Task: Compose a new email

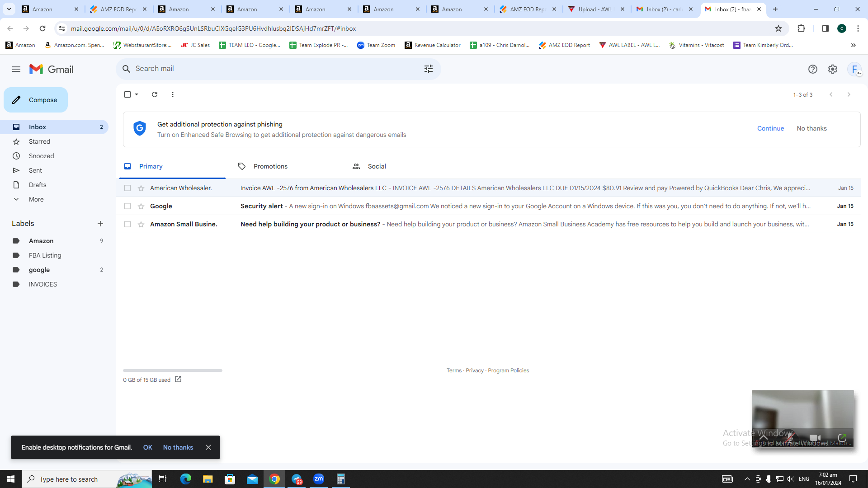Action: [36, 100]
